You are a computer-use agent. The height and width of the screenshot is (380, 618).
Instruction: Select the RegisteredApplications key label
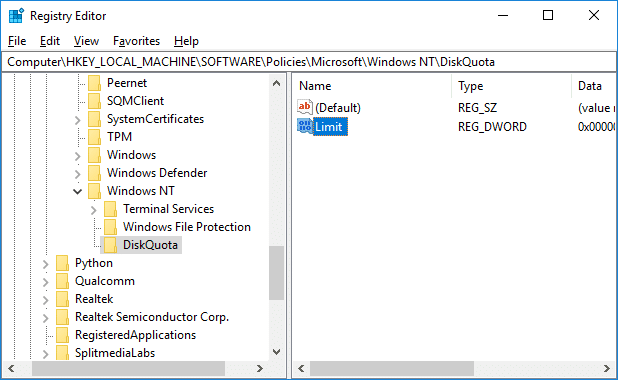pyautogui.click(x=136, y=335)
